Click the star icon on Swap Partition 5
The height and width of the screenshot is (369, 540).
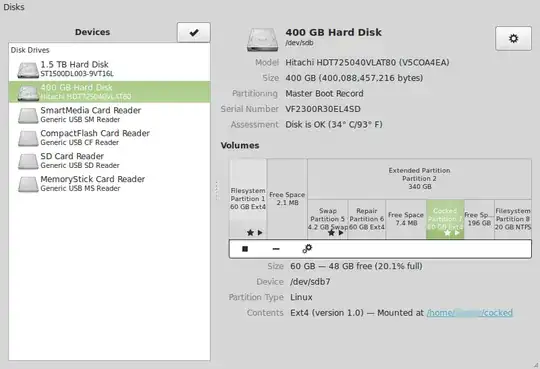pyautogui.click(x=331, y=233)
